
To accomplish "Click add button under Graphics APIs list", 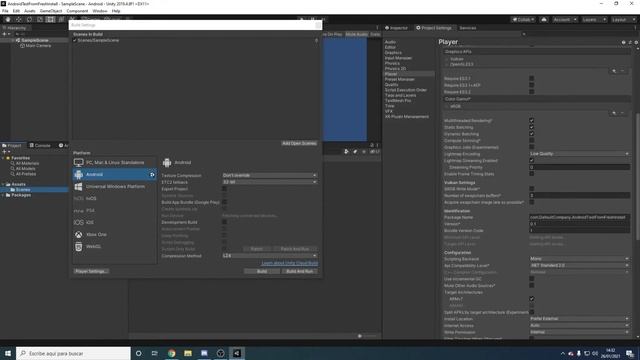I will [x=614, y=71].
